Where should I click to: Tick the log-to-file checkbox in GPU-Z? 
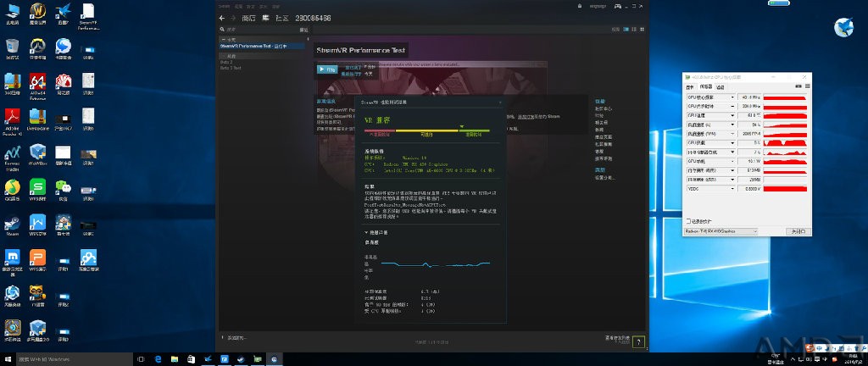point(687,221)
